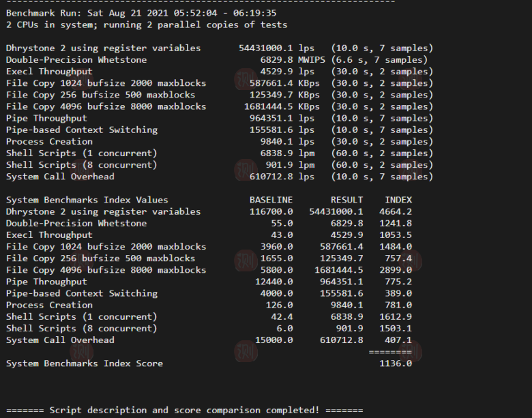The height and width of the screenshot is (418, 532).
Task: Select Context Switching baseline 4000.0
Action: pyautogui.click(x=276, y=294)
